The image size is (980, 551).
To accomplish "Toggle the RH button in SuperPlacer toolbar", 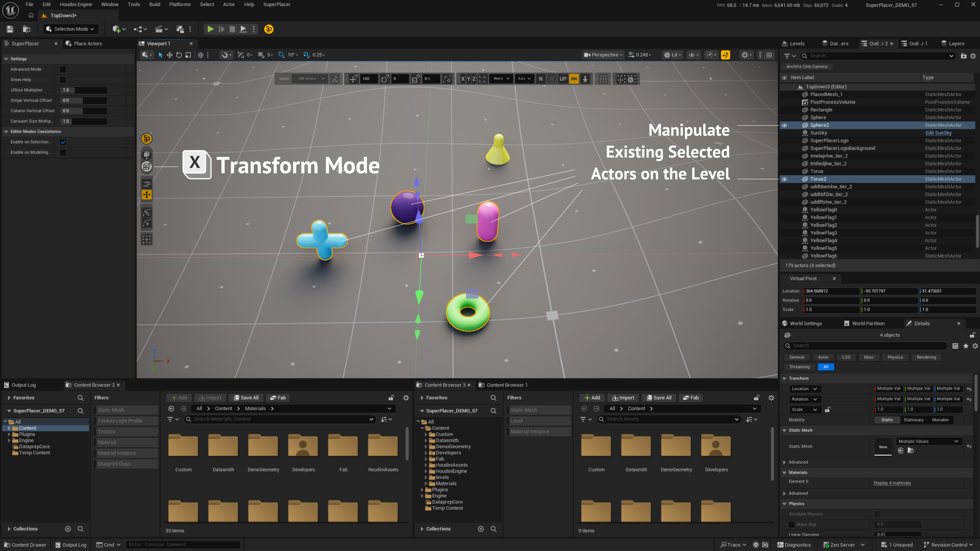I will click(573, 79).
